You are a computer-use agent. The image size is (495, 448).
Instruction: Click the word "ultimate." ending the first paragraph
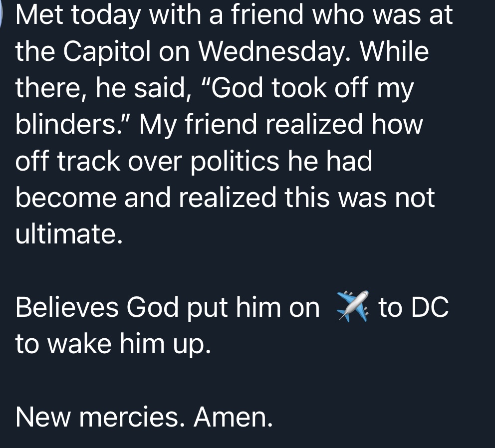pyautogui.click(x=69, y=234)
